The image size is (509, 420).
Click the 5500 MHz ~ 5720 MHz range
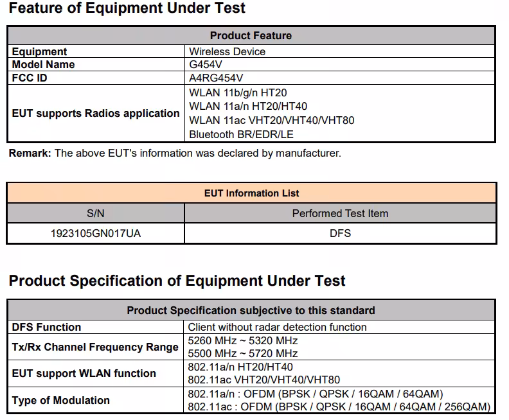coord(243,353)
